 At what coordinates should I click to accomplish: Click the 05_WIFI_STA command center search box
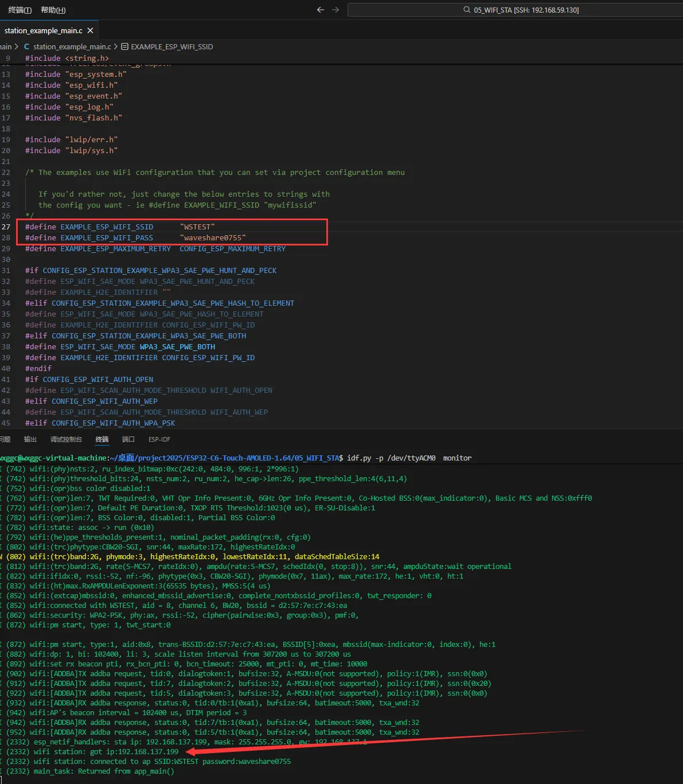click(x=525, y=10)
